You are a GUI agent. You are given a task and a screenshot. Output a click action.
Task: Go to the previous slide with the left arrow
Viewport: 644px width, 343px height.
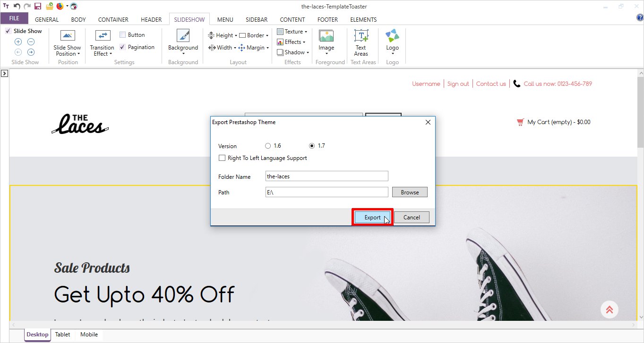[18, 52]
